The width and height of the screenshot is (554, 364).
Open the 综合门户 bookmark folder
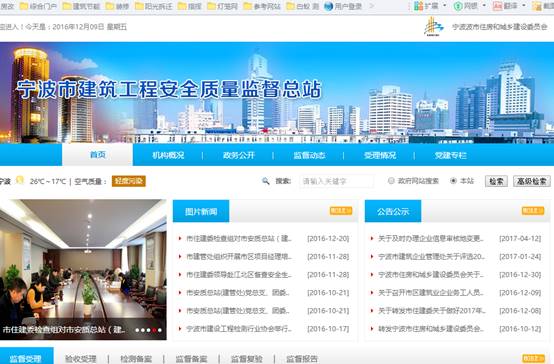(38, 6)
